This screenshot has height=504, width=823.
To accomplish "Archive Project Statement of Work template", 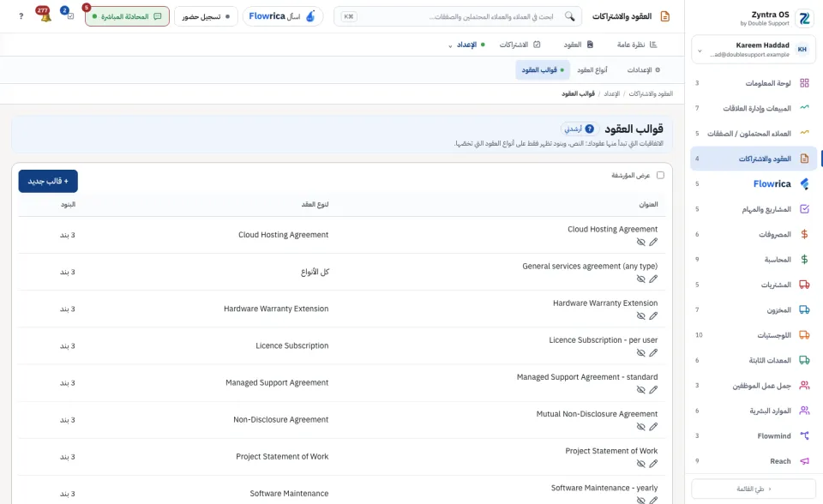I will click(641, 464).
